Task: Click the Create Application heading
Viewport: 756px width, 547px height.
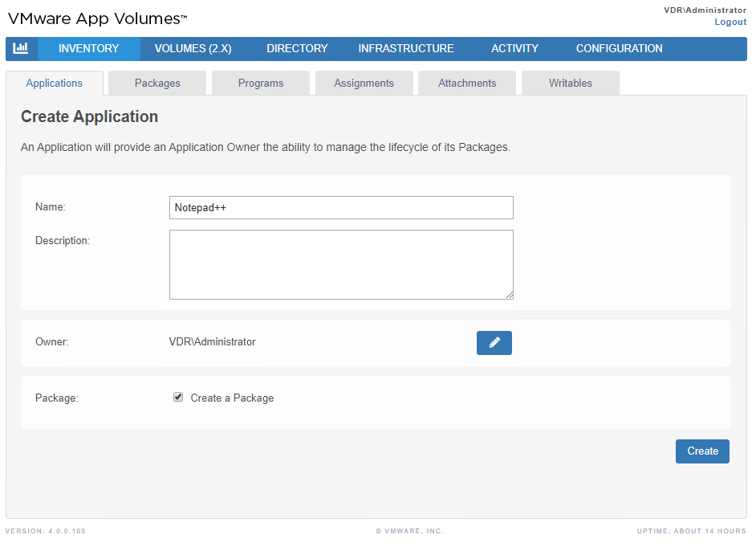Action: point(89,116)
